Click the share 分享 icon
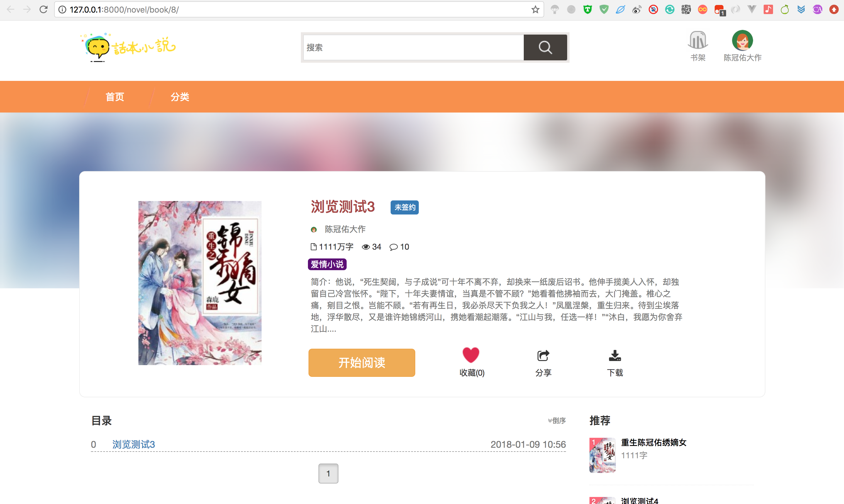The image size is (844, 504). pos(543,356)
